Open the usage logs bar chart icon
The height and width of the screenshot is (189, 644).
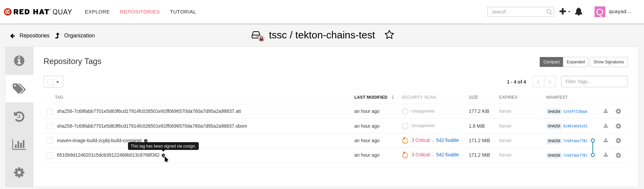click(x=19, y=145)
